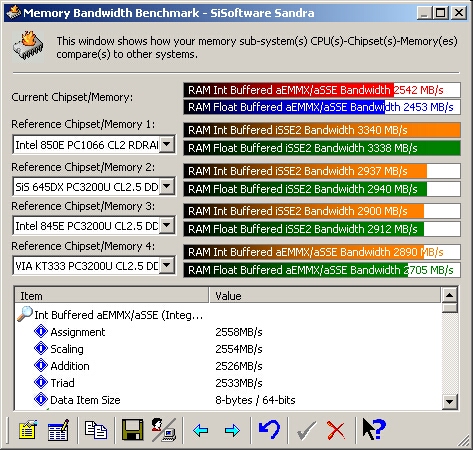Click the list scrollbar down arrow
This screenshot has height=450, width=473.
[x=449, y=402]
